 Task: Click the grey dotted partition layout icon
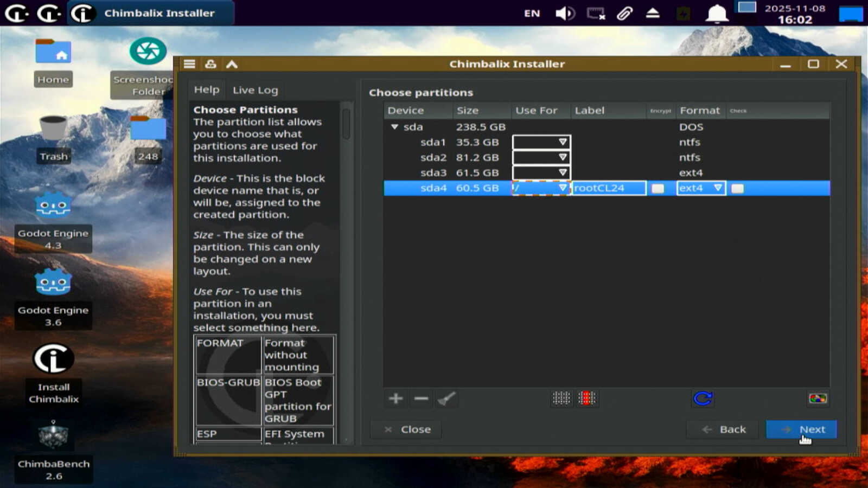[x=561, y=399]
